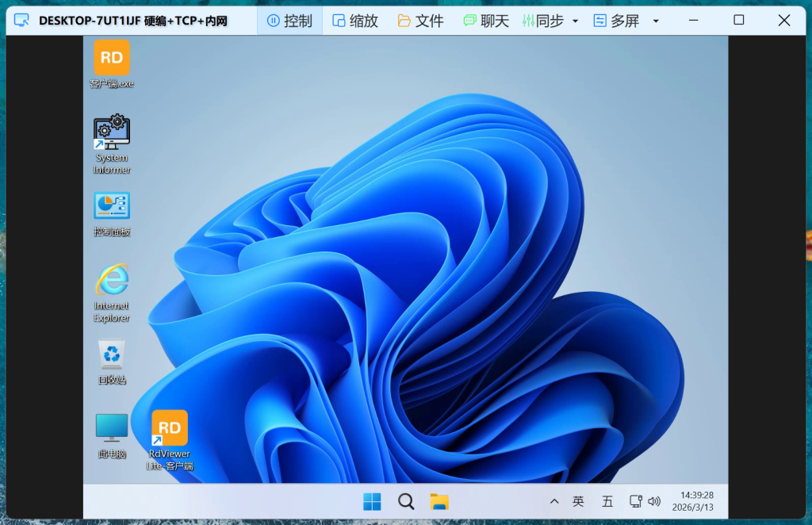The height and width of the screenshot is (525, 812).
Task: Open File Explorer from the remote taskbar
Action: pyautogui.click(x=439, y=501)
